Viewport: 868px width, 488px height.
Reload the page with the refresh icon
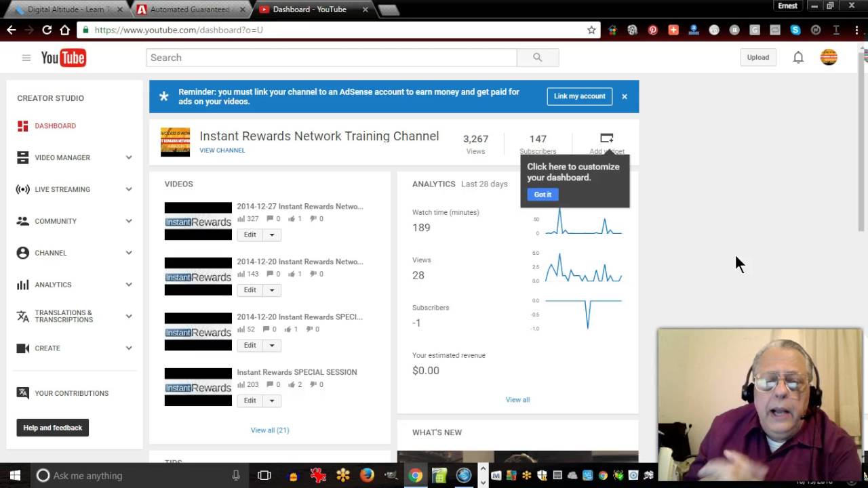click(x=47, y=30)
